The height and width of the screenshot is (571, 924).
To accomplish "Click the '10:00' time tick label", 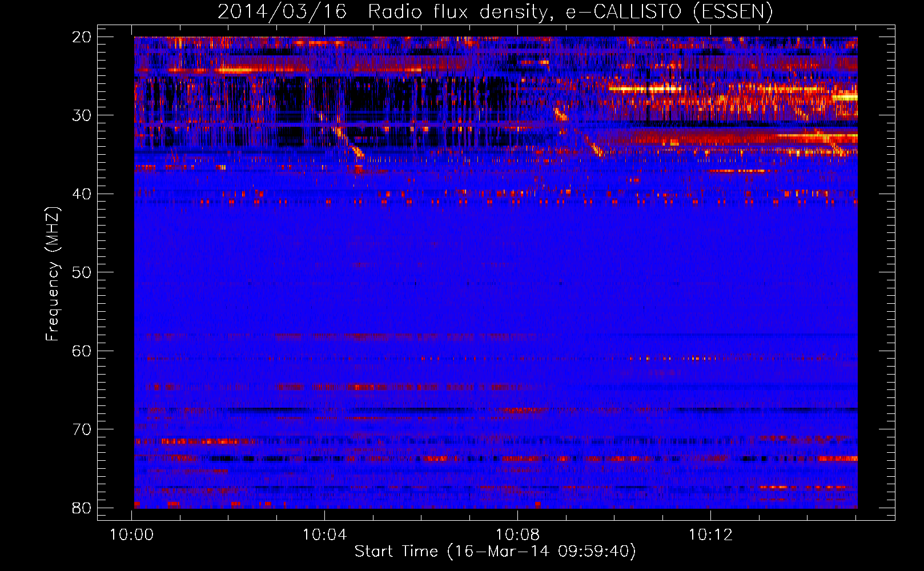I will tap(132, 535).
